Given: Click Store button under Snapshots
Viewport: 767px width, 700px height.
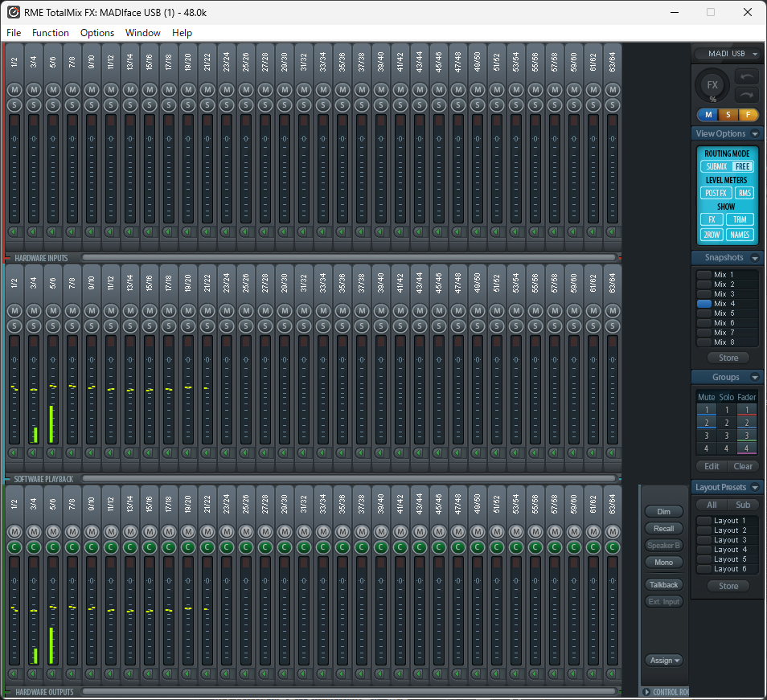Looking at the screenshot, I should tap(728, 358).
